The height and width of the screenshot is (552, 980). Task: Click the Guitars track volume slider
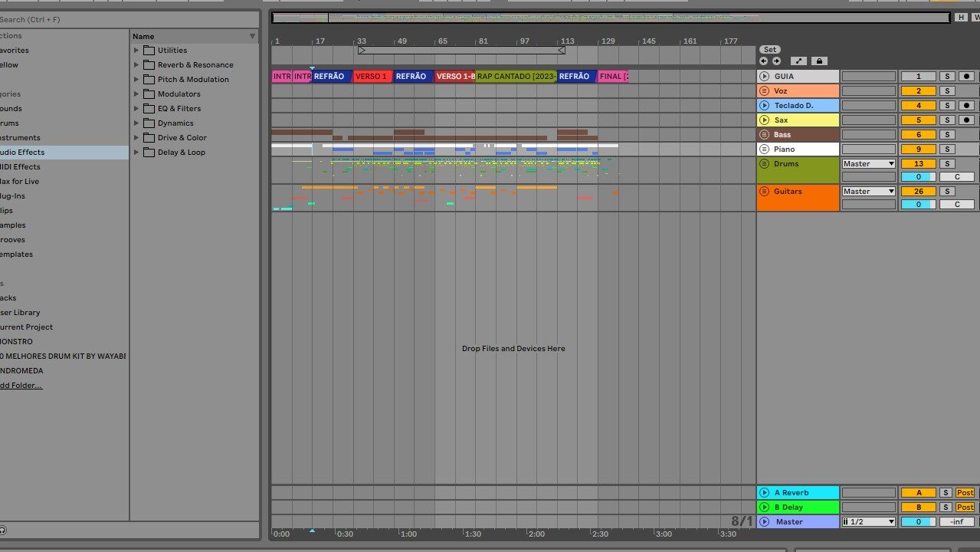pos(918,205)
